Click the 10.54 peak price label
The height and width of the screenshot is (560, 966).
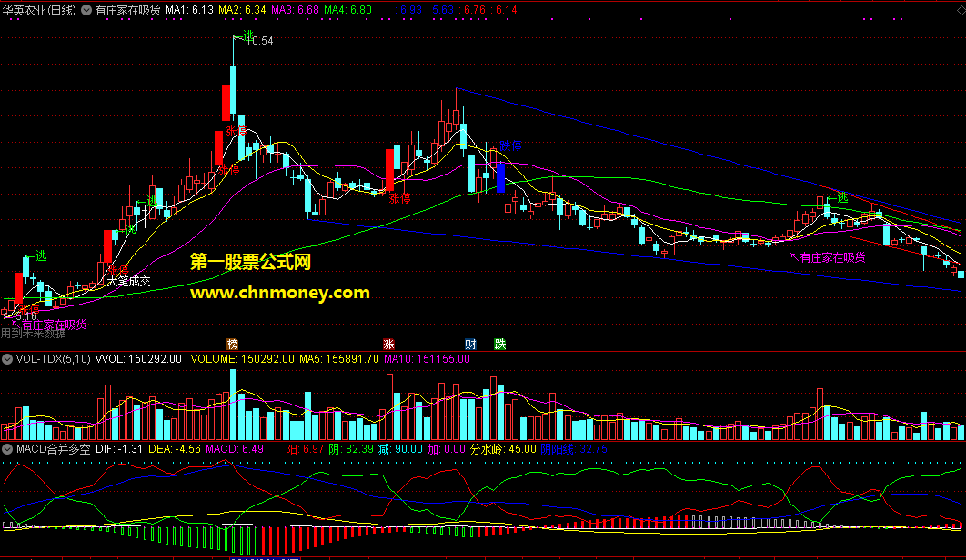[x=260, y=41]
